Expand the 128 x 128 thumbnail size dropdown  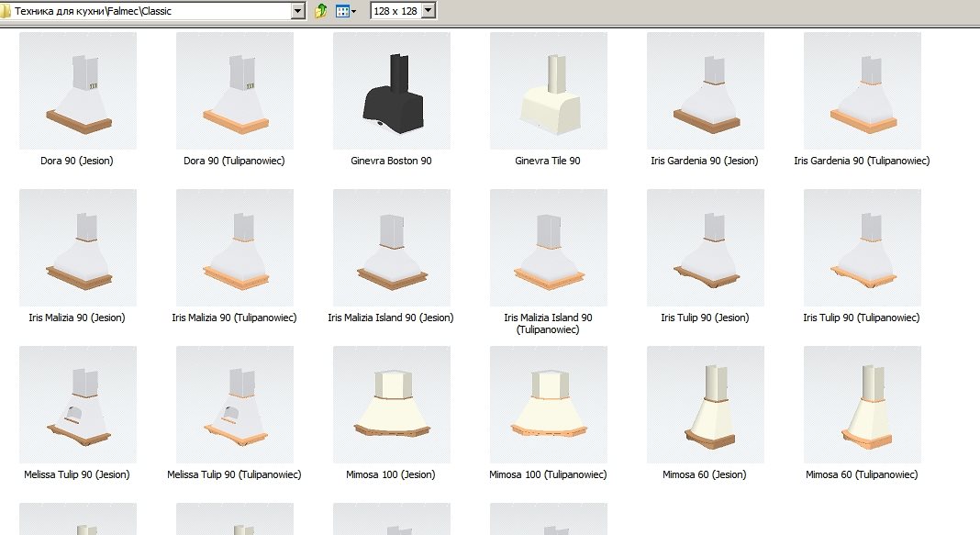pyautogui.click(x=429, y=11)
